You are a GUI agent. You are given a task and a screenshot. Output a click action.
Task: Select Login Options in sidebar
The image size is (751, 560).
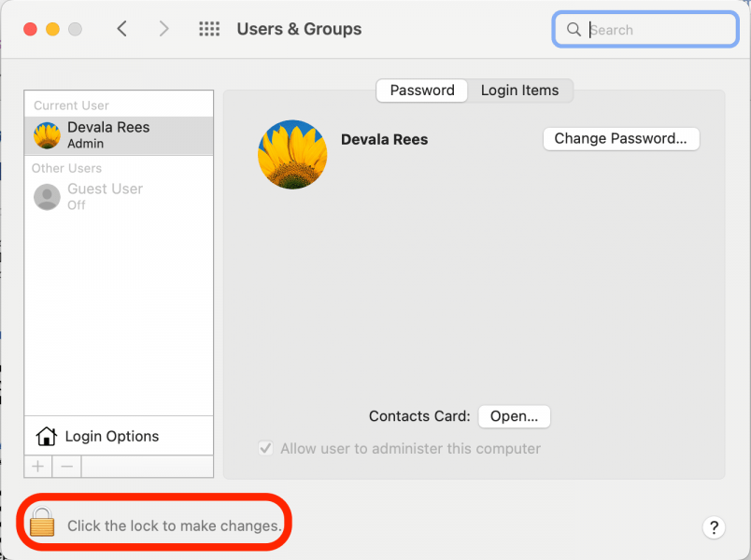coord(119,436)
